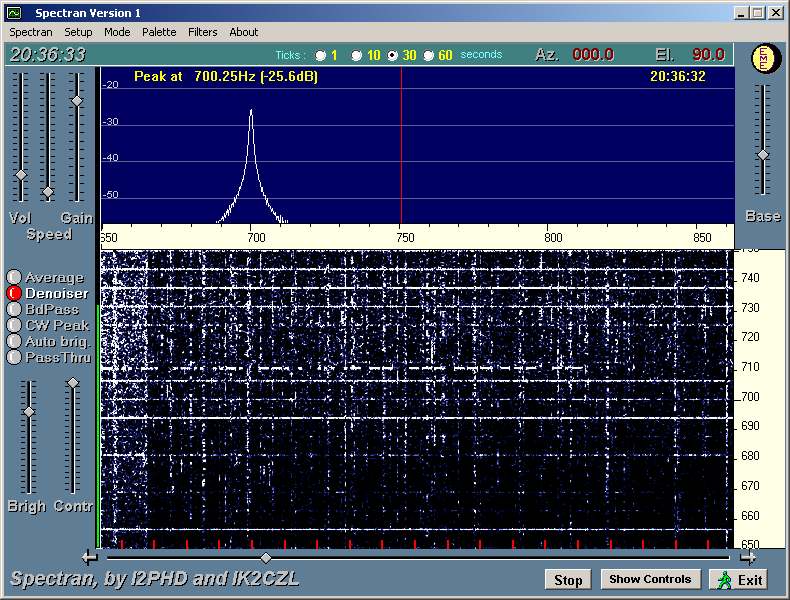The height and width of the screenshot is (600, 790).
Task: Select the 1 second ticks radio button
Action: (320, 55)
